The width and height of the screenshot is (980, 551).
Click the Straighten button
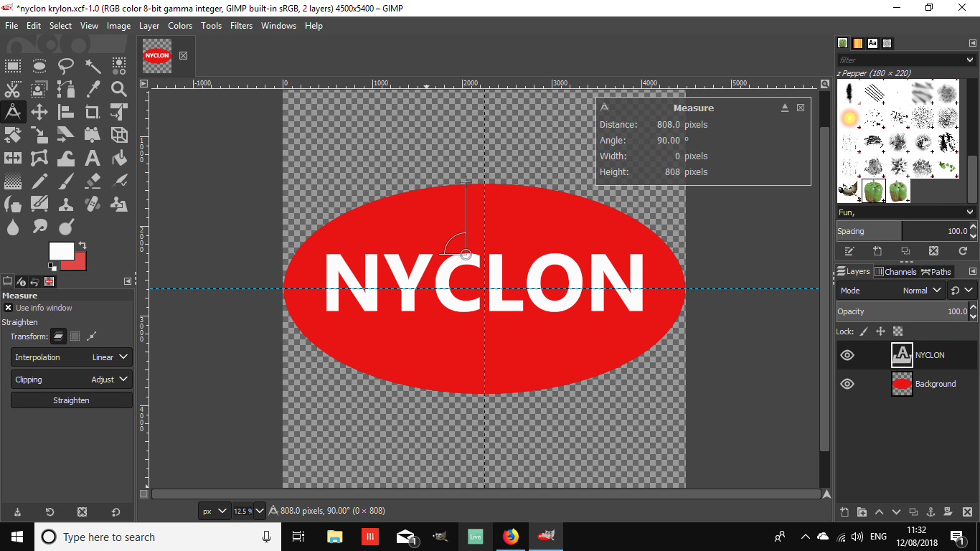(72, 400)
